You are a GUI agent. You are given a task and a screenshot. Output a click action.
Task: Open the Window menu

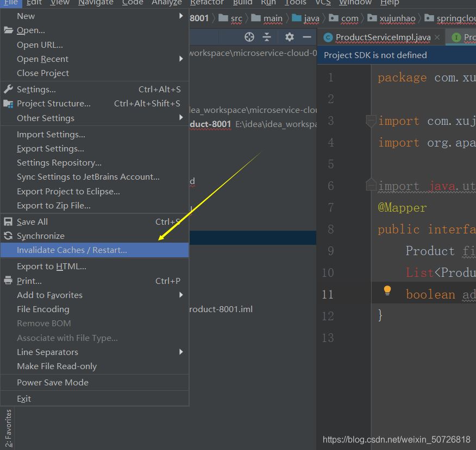pyautogui.click(x=355, y=2)
